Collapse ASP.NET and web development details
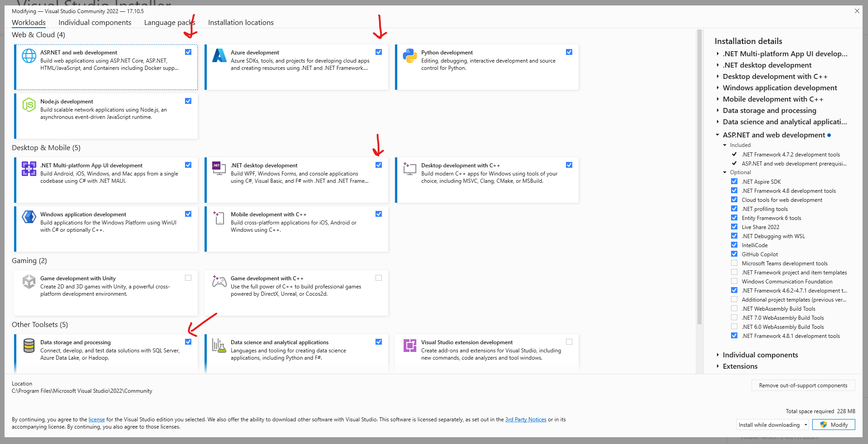The image size is (868, 444). point(718,135)
